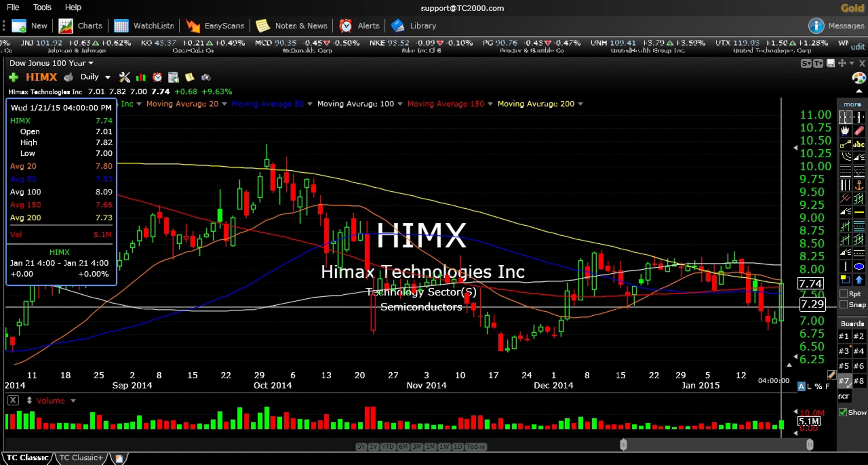The image size is (868, 465).
Task: Open chart settings wrench and screwdriver icon
Action: pyautogui.click(x=124, y=77)
